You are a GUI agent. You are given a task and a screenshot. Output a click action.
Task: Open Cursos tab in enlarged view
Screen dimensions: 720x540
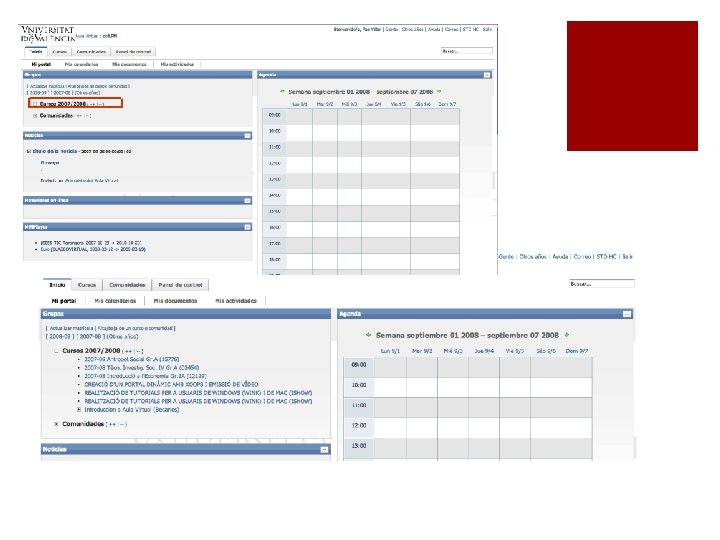pyautogui.click(x=87, y=285)
